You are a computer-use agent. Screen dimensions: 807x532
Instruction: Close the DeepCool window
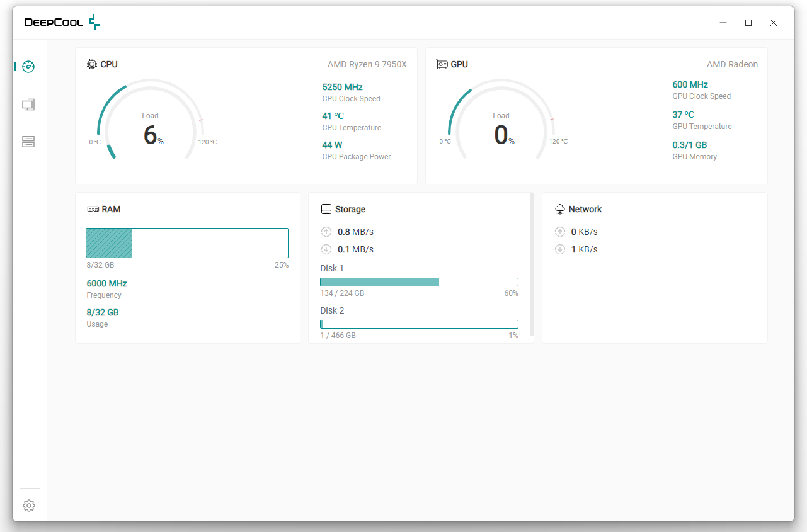[x=774, y=23]
